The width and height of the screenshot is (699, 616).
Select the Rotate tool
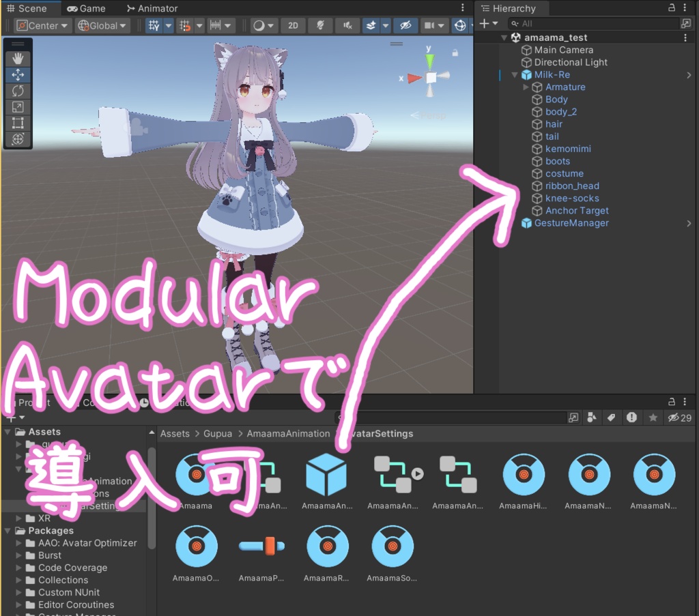pyautogui.click(x=18, y=91)
